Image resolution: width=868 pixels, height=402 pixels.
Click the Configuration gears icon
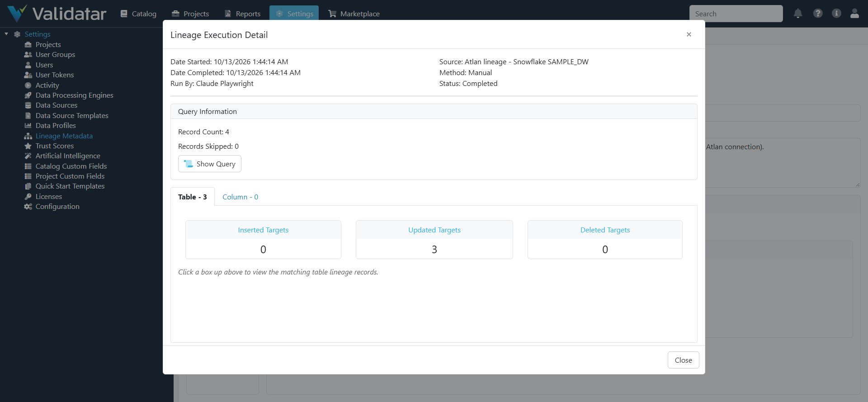(x=28, y=207)
